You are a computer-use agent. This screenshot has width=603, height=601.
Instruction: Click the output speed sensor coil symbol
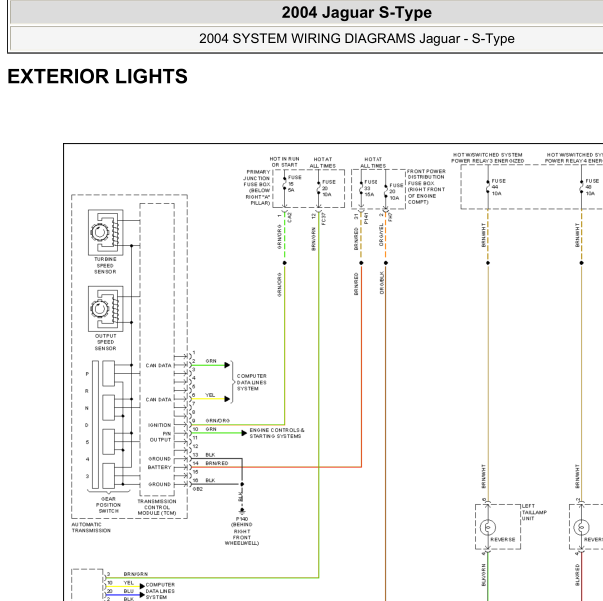click(x=106, y=309)
